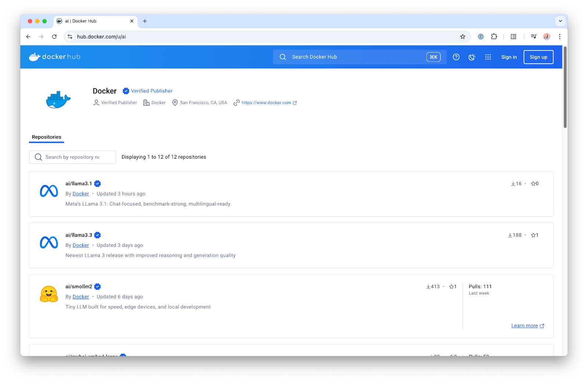Bookmark the page via the address bar star
588x383 pixels.
(x=463, y=36)
